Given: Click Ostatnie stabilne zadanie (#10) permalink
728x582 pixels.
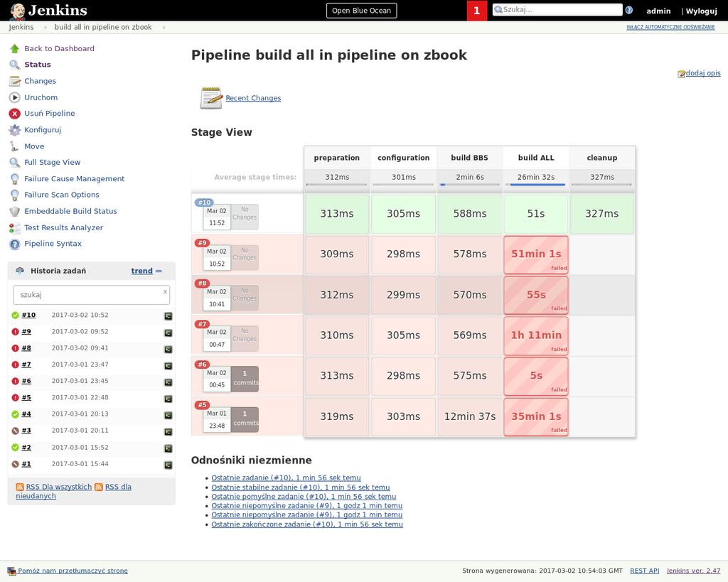Looking at the screenshot, I should coord(301,487).
